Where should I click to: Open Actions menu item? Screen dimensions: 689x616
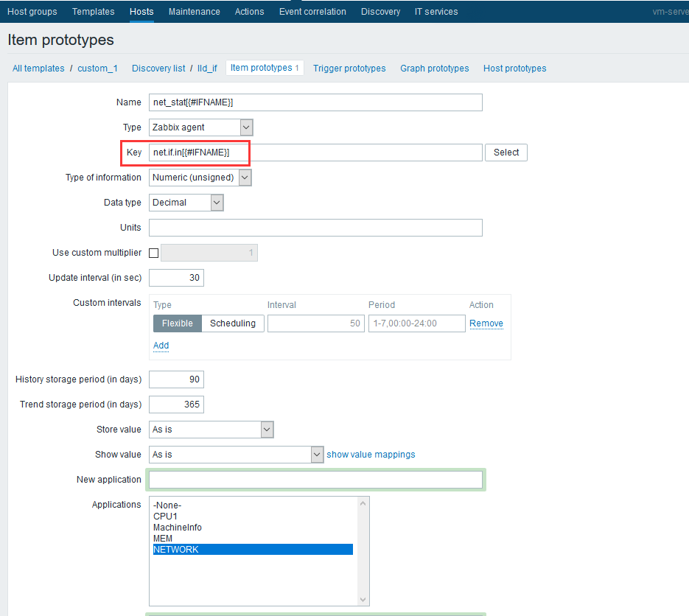click(x=249, y=12)
